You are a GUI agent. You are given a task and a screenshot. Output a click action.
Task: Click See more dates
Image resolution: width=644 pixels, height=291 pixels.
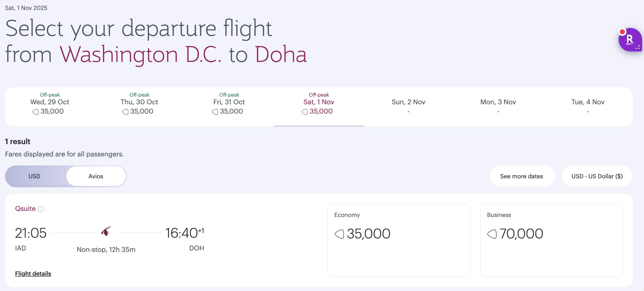tap(522, 176)
